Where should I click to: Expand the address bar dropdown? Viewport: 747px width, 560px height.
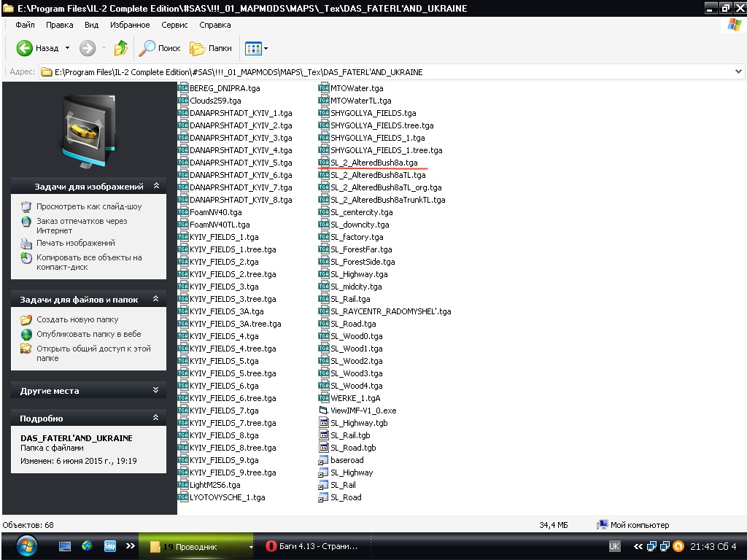(x=738, y=72)
